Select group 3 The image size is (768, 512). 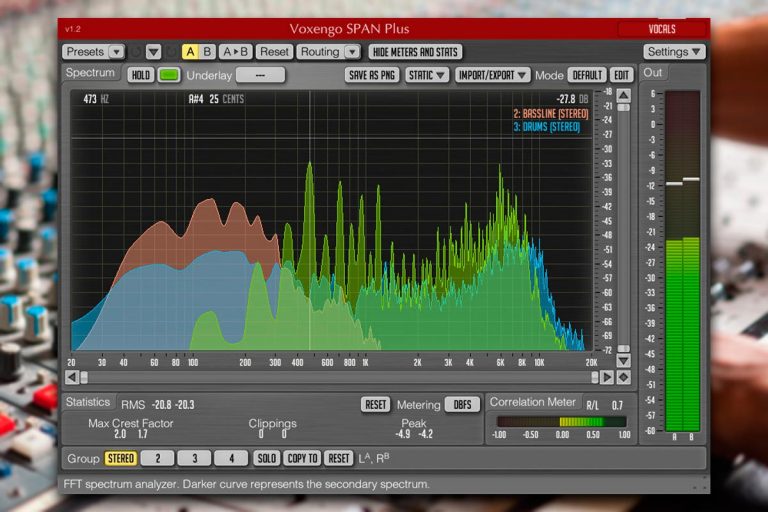pos(194,459)
